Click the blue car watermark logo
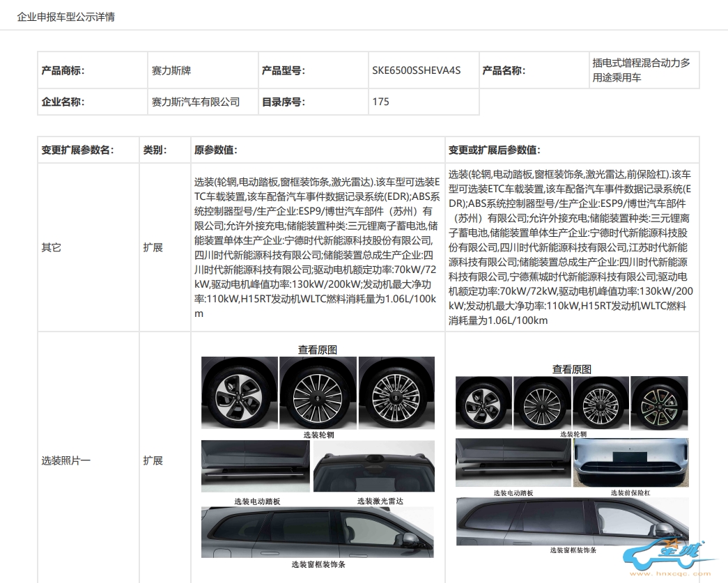Image resolution: width=728 pixels, height=583 pixels. point(670,556)
